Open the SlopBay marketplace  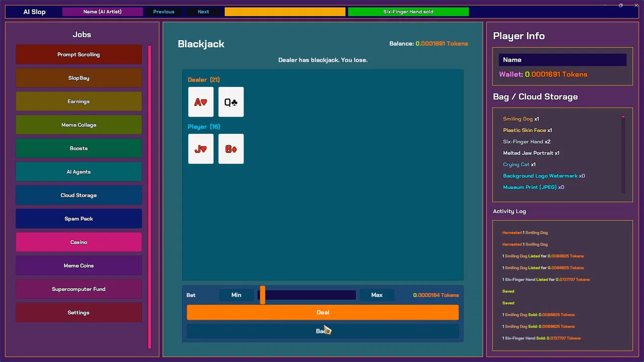78,78
